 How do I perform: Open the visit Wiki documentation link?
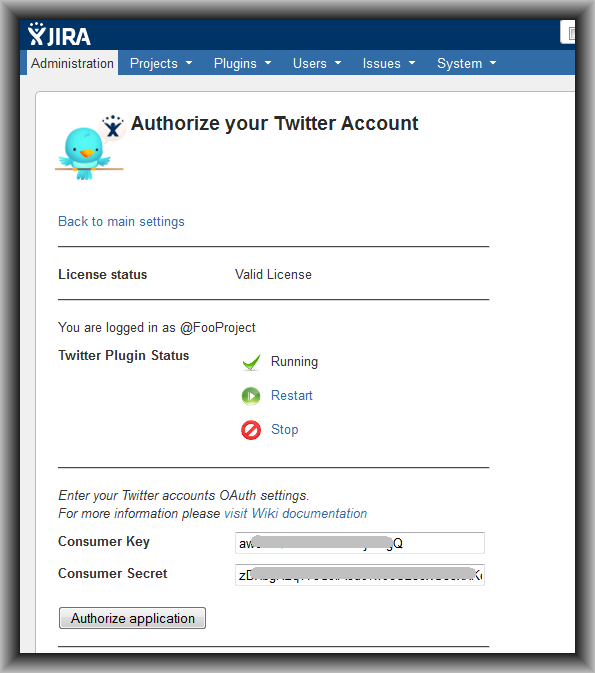tap(296, 513)
